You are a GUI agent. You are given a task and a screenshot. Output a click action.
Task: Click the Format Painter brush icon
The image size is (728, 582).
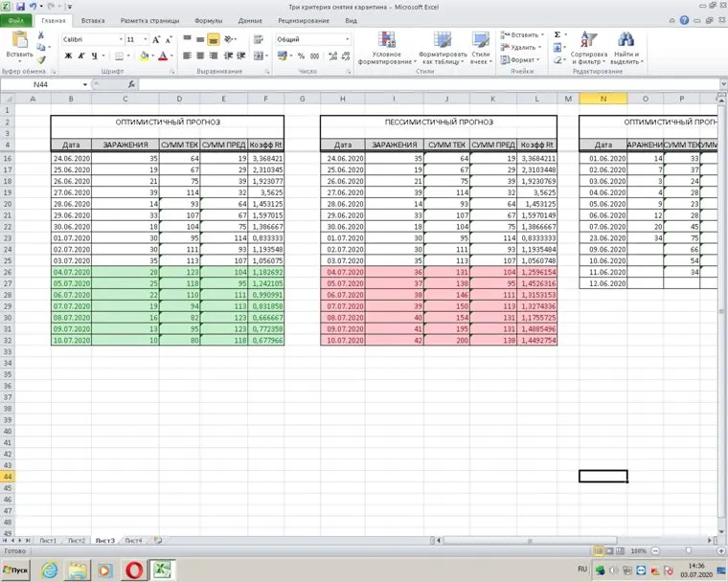tap(41, 59)
